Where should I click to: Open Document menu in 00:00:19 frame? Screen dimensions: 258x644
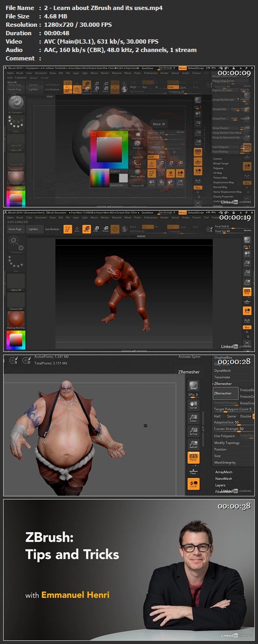40,217
